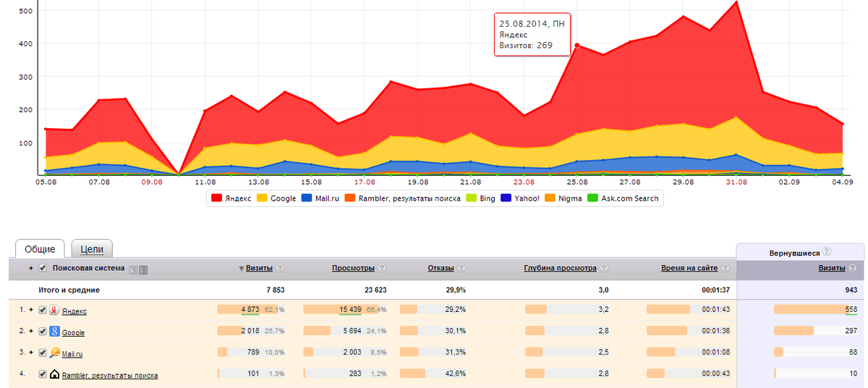The width and height of the screenshot is (868, 388).
Task: Expand the Mail.ru row details
Action: coord(31,353)
